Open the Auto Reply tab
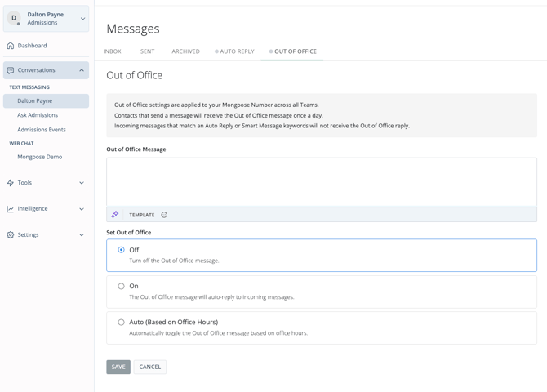Viewport: 547px width, 392px height. (235, 51)
